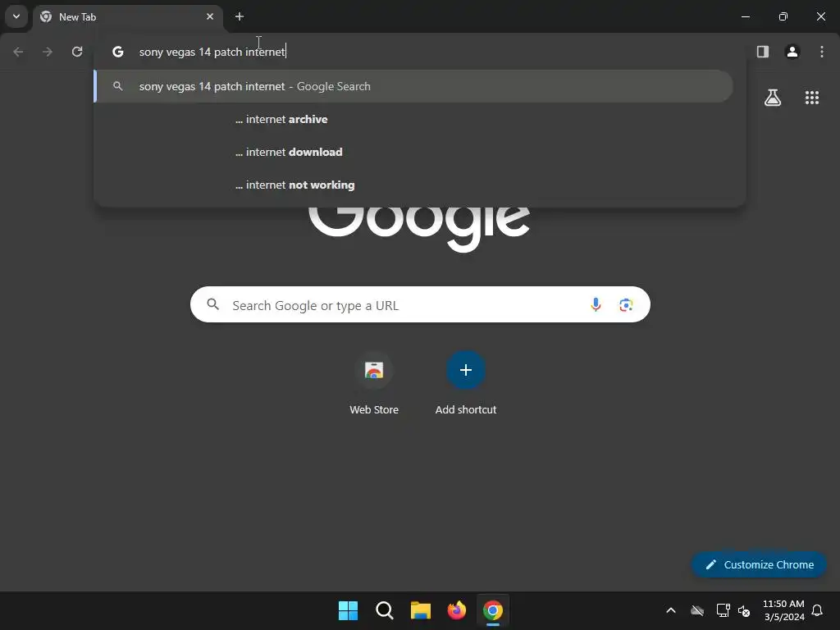
Task: Start voice search with microphone icon
Action: coord(596,305)
